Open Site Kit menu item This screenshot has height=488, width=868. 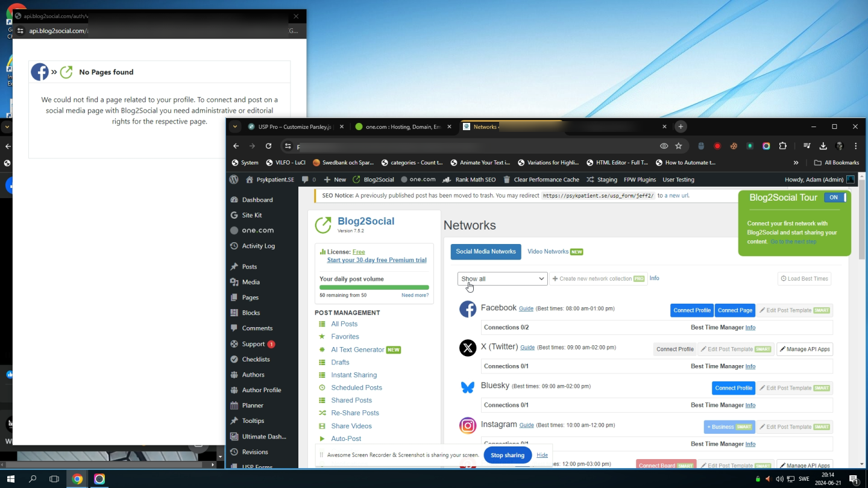coord(252,215)
